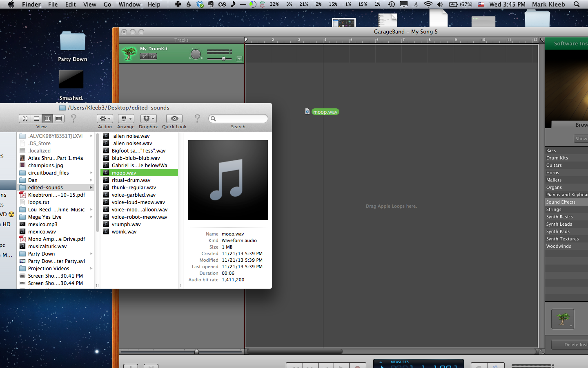
Task: Click the Quick Look eye button
Action: pyautogui.click(x=174, y=119)
